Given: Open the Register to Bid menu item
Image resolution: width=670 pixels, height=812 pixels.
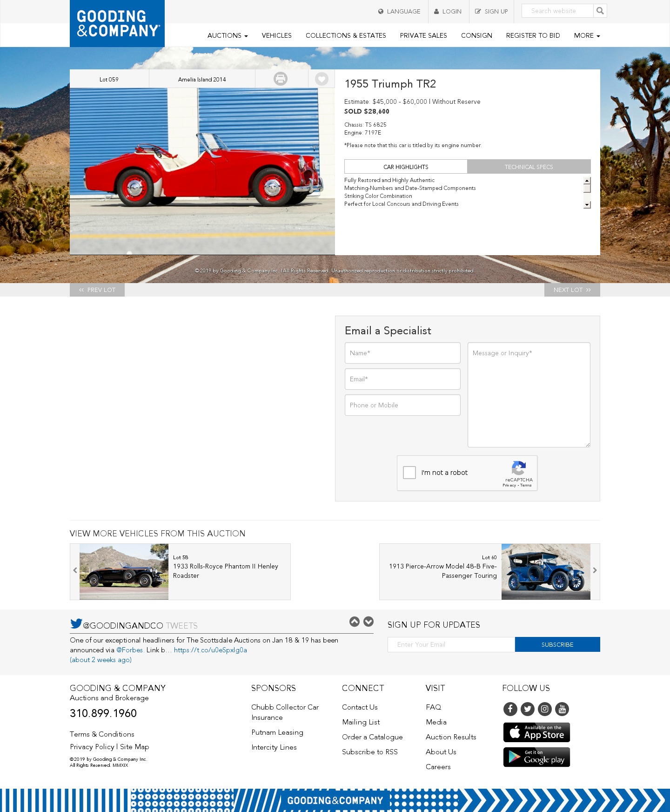Looking at the screenshot, I should pyautogui.click(x=533, y=35).
